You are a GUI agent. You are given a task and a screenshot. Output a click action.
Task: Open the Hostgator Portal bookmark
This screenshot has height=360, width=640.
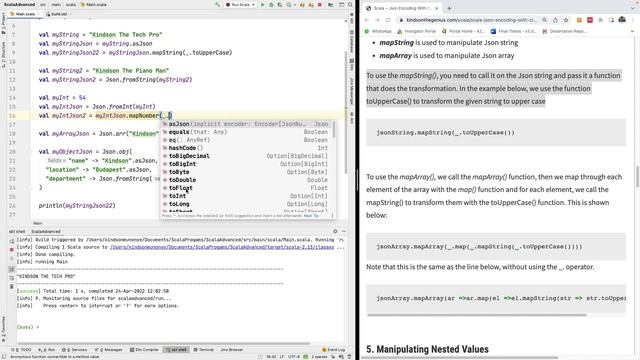point(416,31)
